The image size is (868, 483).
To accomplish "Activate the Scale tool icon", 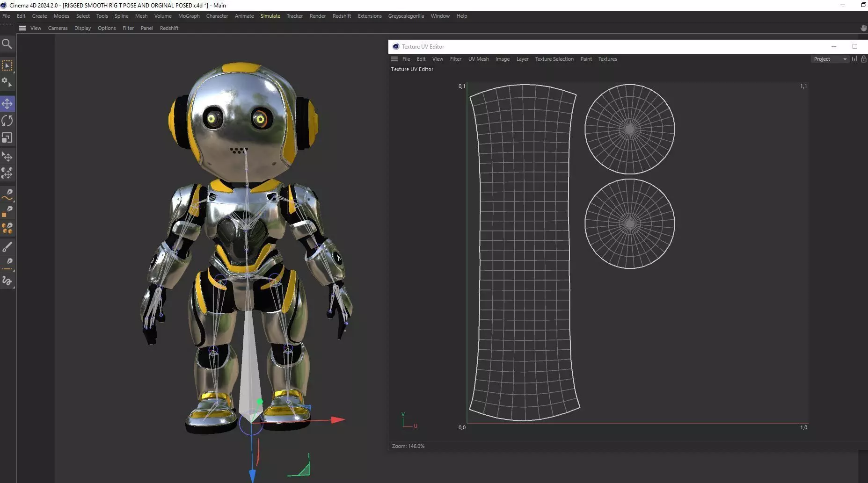I will [x=7, y=138].
